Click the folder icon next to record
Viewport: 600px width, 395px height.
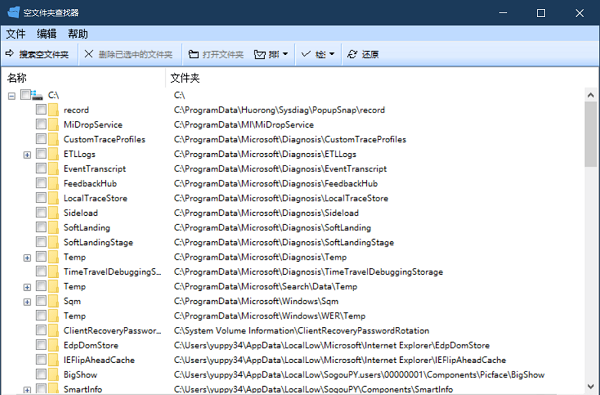coord(54,110)
